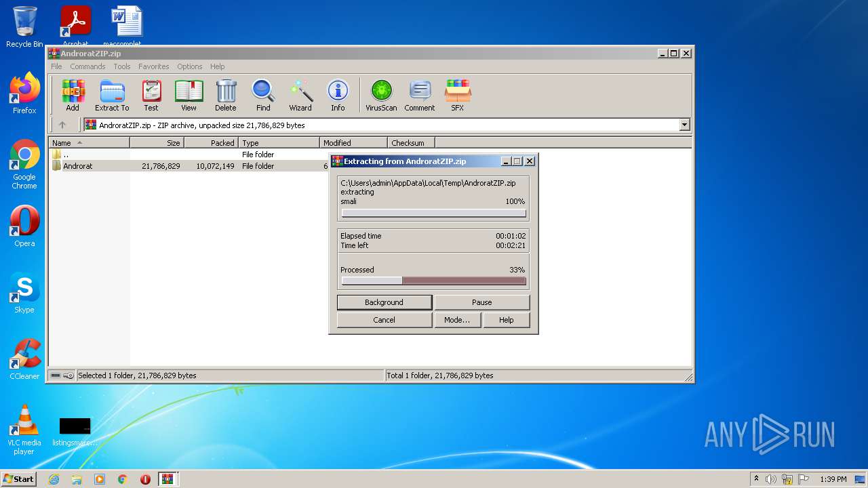Viewport: 868px width, 488px height.
Task: Click the 1:39 PM clock
Action: pos(833,479)
